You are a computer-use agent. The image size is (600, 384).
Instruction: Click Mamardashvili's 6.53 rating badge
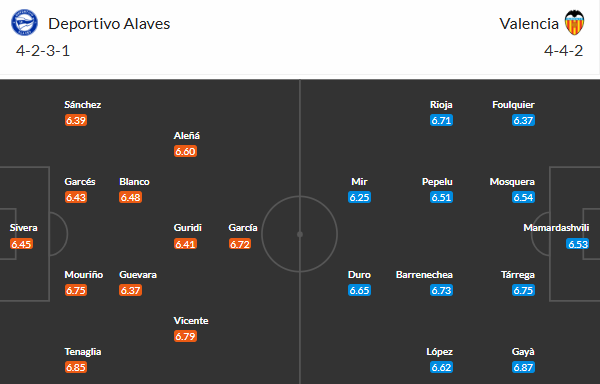[x=577, y=244]
